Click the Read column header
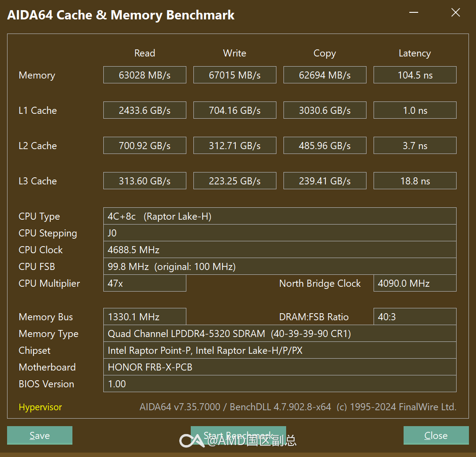The width and height of the screenshot is (476, 457). pyautogui.click(x=145, y=53)
